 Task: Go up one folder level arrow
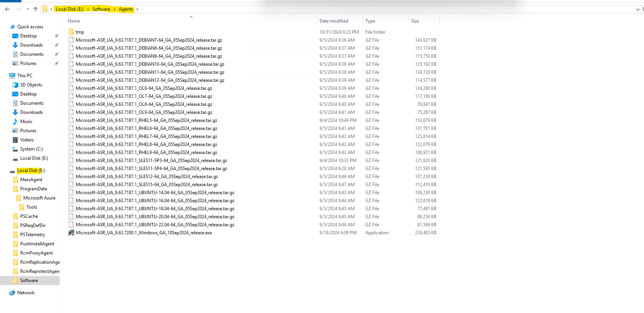point(36,9)
